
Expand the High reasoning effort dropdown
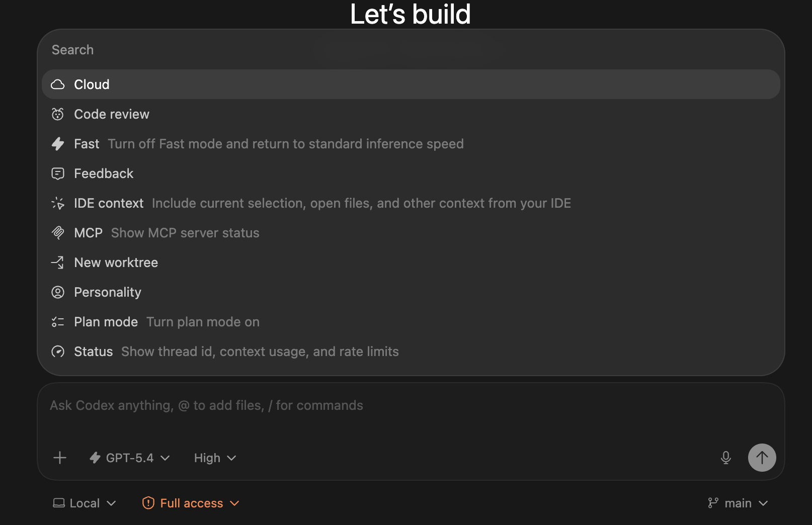(215, 458)
